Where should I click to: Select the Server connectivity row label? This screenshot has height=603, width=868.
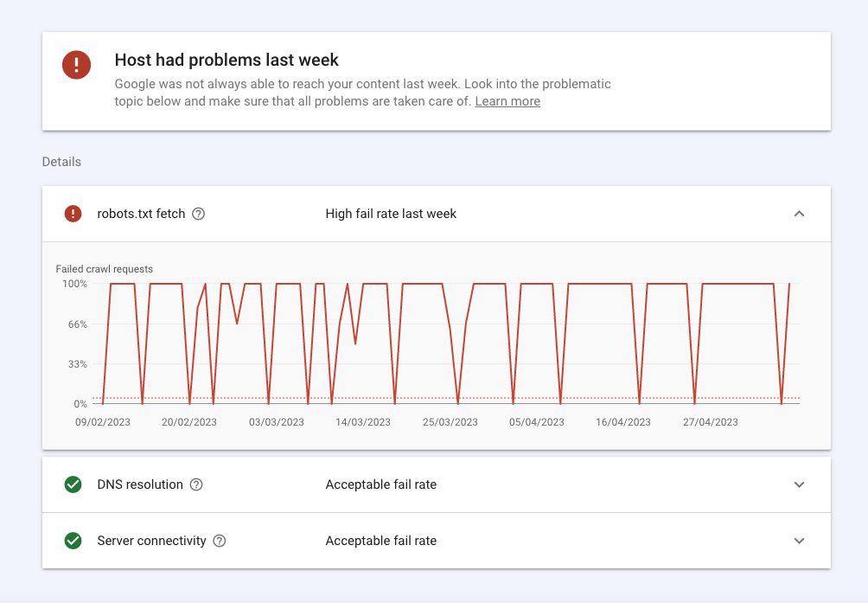151,541
